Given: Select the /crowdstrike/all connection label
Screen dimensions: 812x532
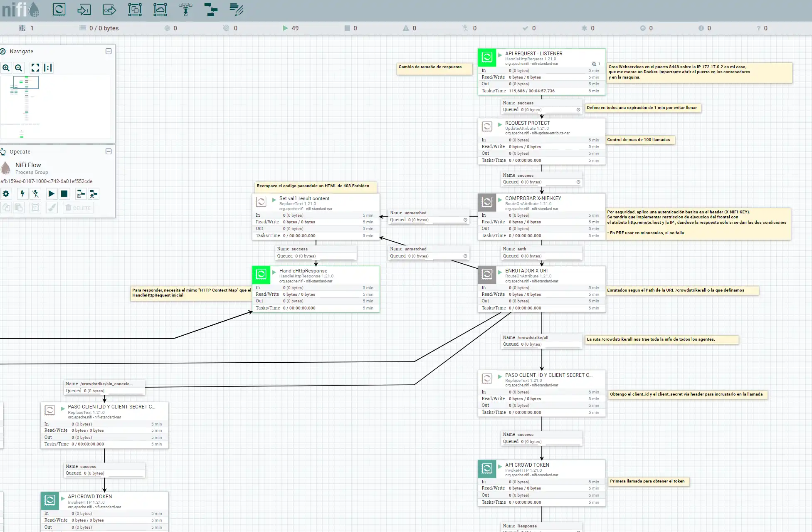Looking at the screenshot, I should pos(541,341).
